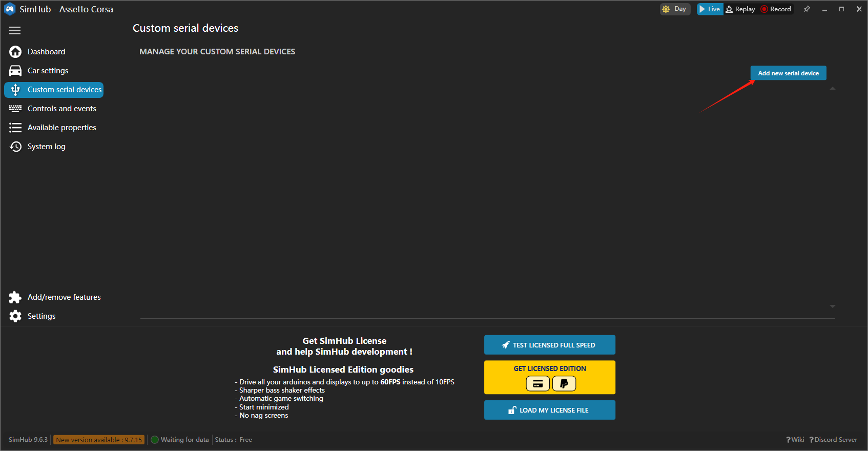Start Record mode
This screenshot has width=868, height=451.
click(x=776, y=9)
